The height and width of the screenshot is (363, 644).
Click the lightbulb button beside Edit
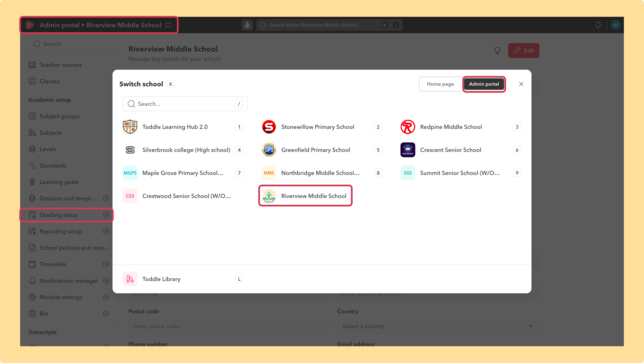tap(497, 51)
